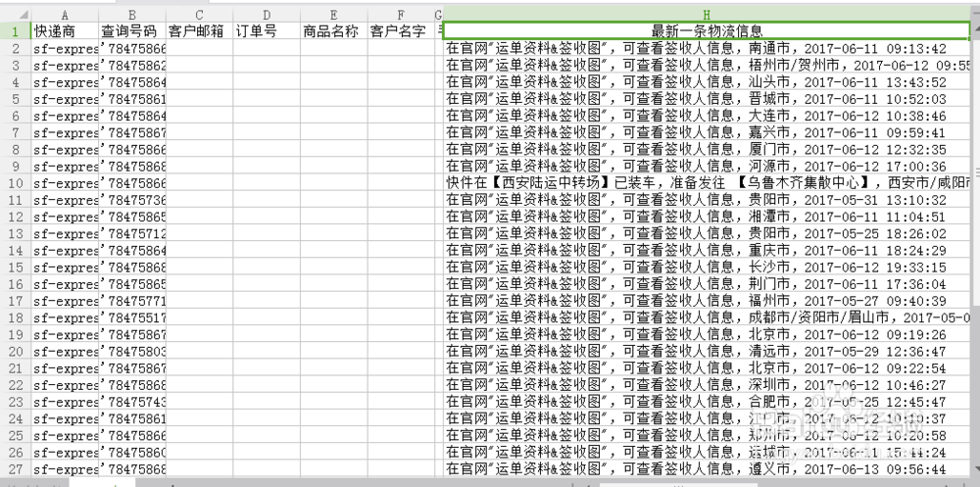Select the logistics cell mentioning 福州市
The image size is (980, 487).
(x=707, y=302)
